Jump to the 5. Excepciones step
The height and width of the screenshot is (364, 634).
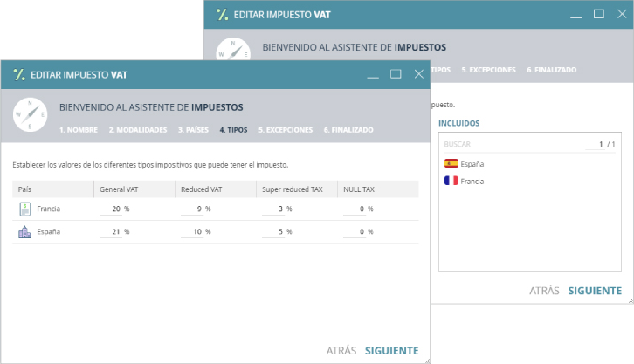click(286, 130)
